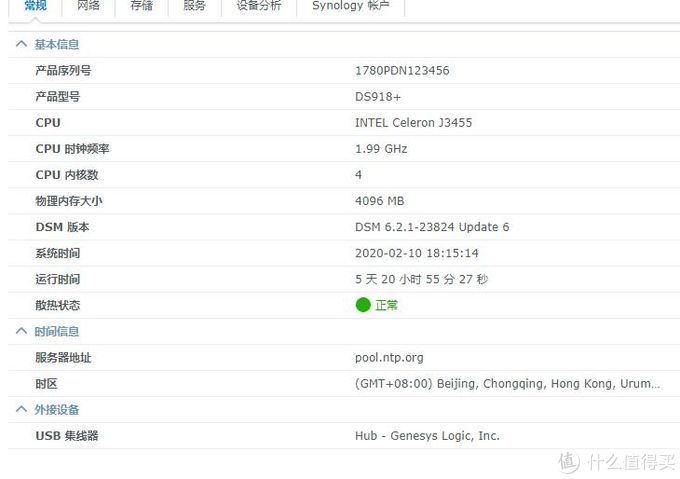Click the 基本信息 section header text
680x479 pixels.
(57, 45)
